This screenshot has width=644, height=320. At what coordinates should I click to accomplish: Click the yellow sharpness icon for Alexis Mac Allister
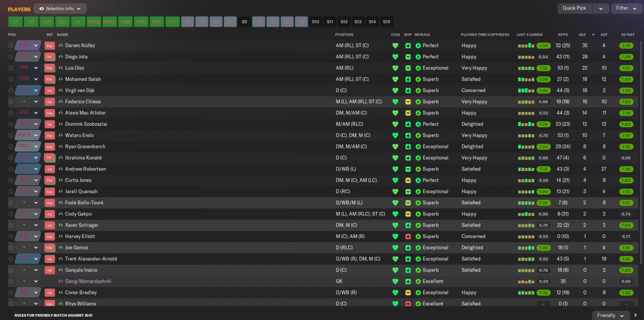tap(408, 113)
